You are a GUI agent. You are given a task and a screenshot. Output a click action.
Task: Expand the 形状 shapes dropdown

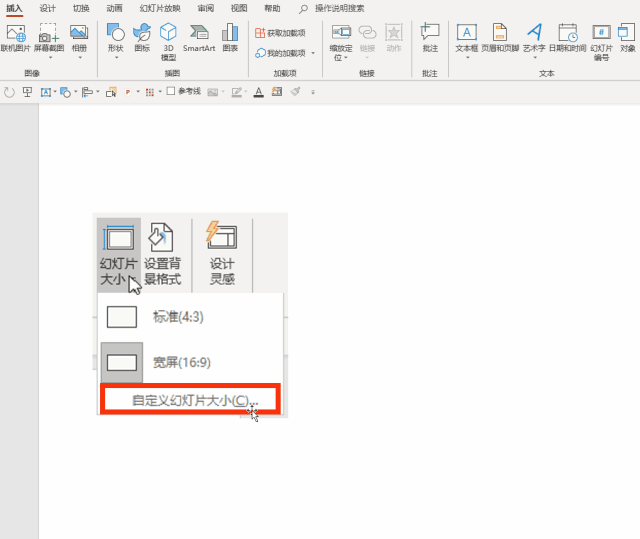116,42
